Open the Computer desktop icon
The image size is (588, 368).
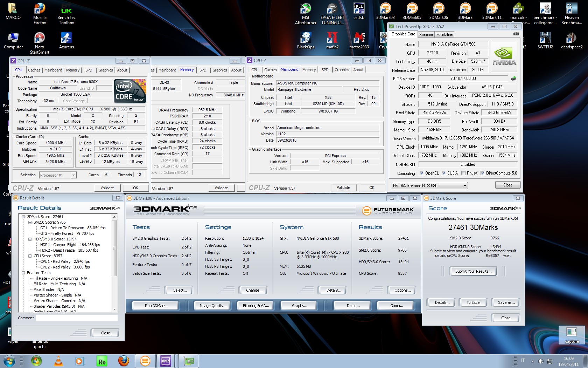pyautogui.click(x=13, y=41)
